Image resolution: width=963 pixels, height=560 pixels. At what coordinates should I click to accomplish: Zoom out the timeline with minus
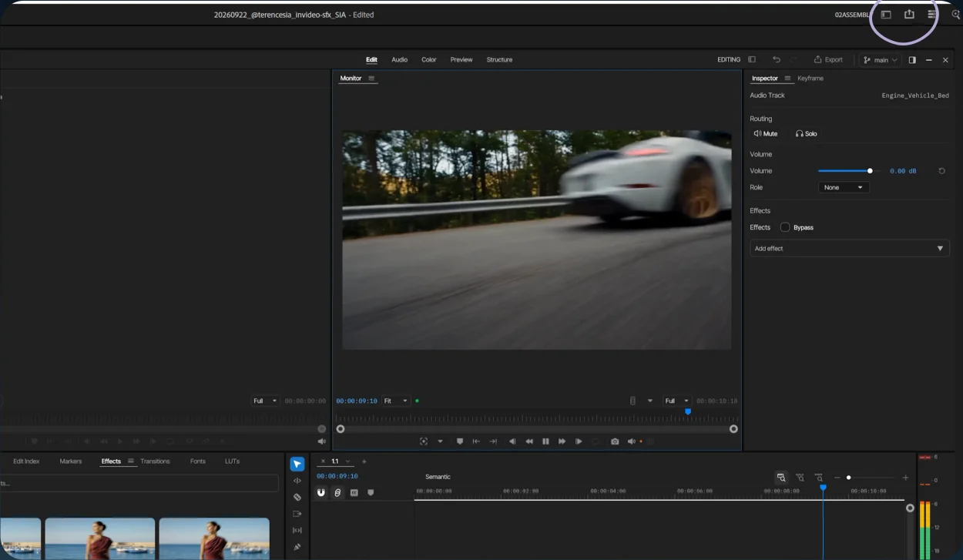tap(837, 478)
